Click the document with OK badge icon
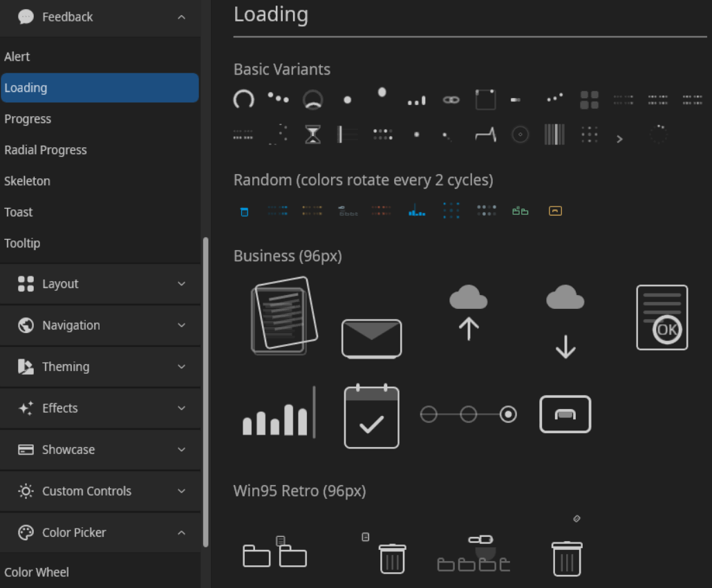The height and width of the screenshot is (588, 712). [x=662, y=318]
